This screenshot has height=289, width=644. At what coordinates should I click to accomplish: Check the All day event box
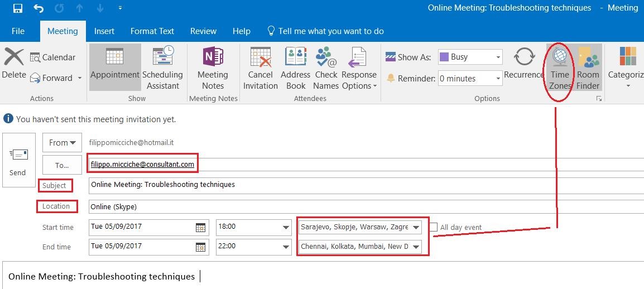click(x=434, y=227)
